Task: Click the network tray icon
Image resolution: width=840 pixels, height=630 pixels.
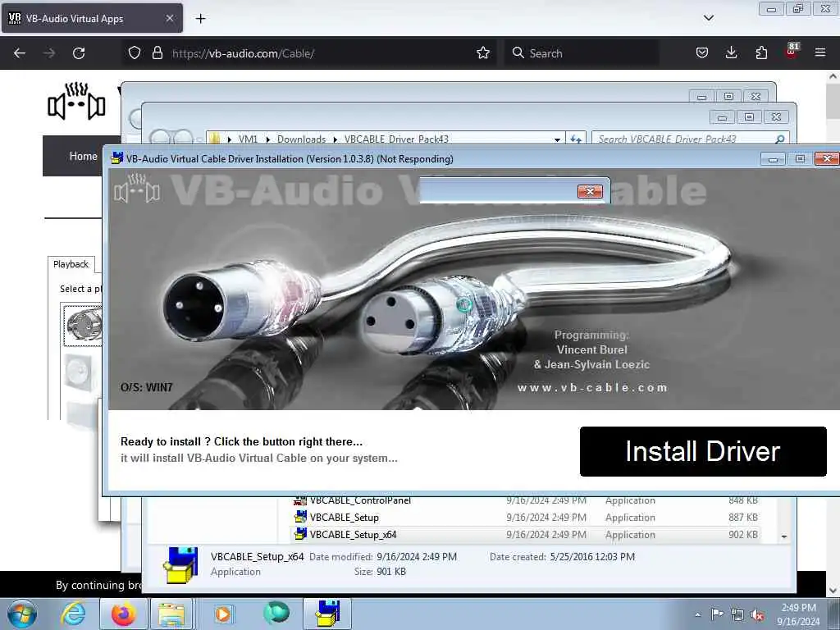Action: 737,615
